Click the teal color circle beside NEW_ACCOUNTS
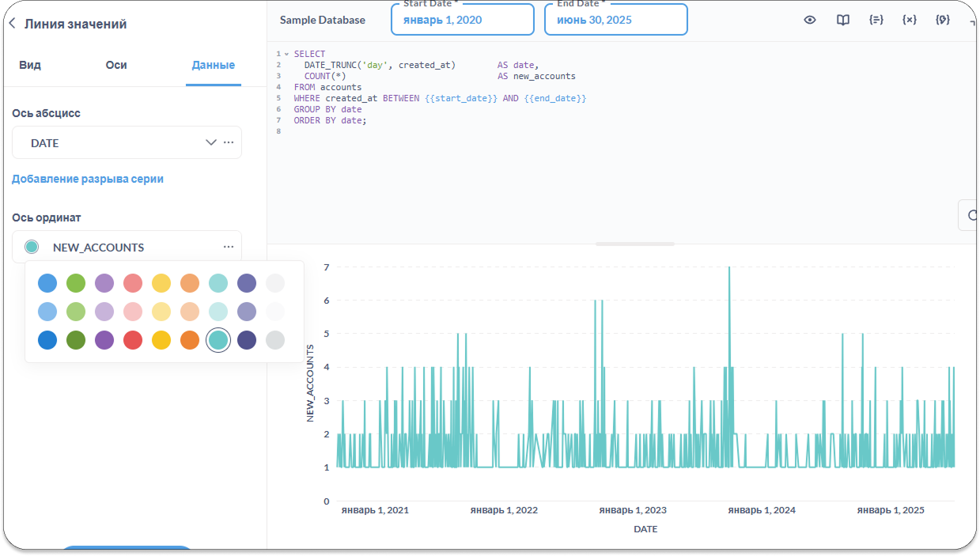The width and height of the screenshot is (980, 556). 32,247
